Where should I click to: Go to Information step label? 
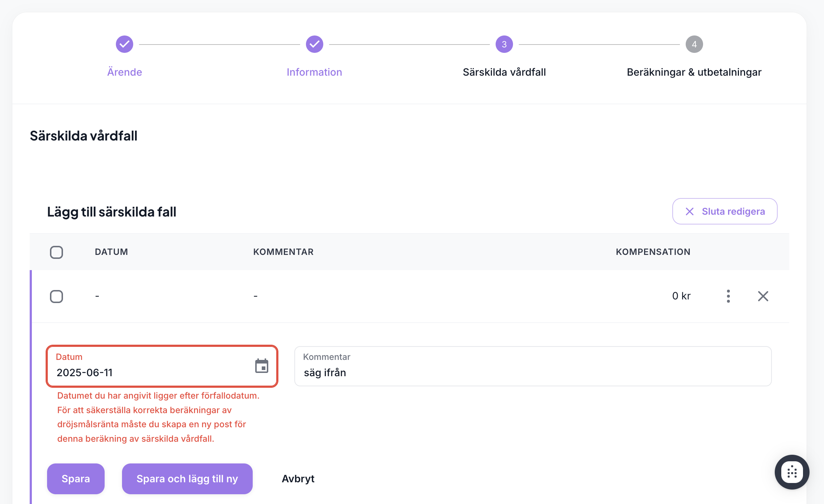pyautogui.click(x=314, y=72)
